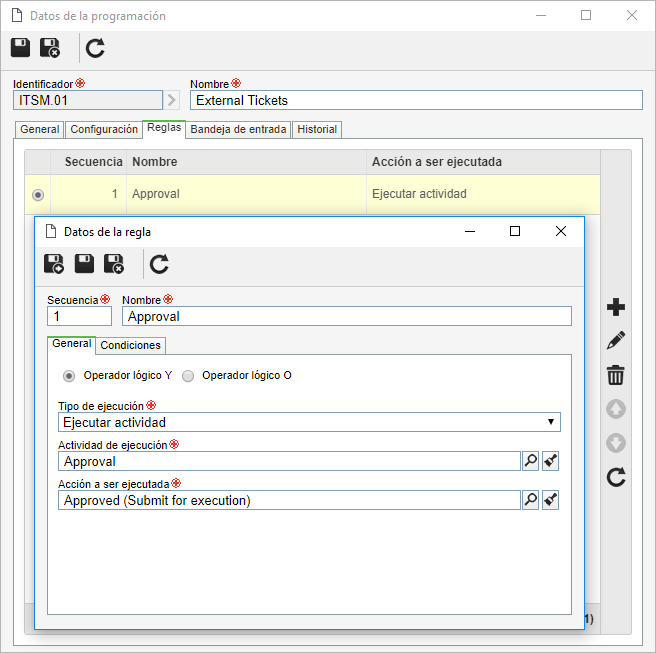
Task: Click the Actividad de ejecución text field
Action: [289, 461]
